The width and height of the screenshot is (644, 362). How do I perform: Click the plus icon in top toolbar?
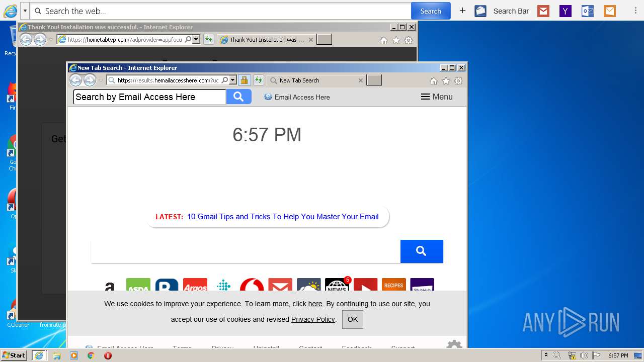(462, 11)
